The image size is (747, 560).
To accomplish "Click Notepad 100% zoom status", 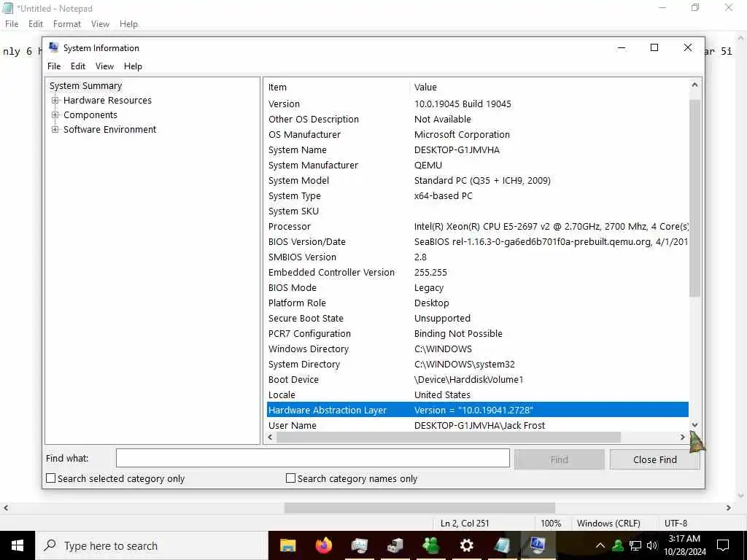I will 551,524.
